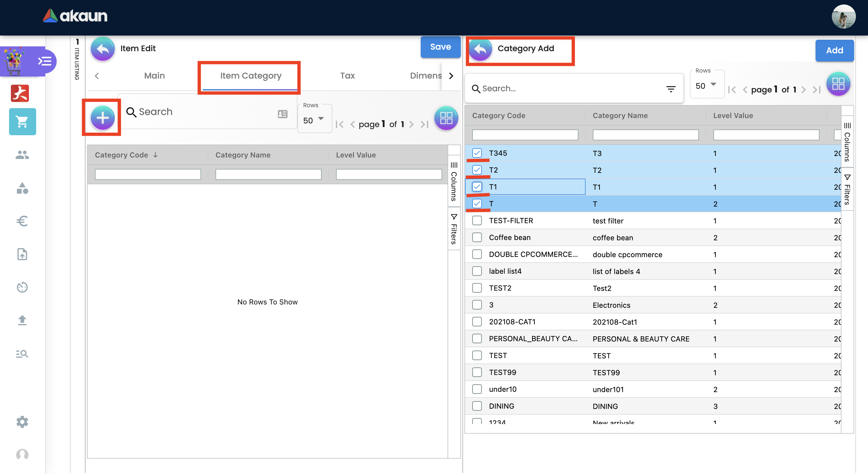Click Category Add back arrow icon

[480, 49]
